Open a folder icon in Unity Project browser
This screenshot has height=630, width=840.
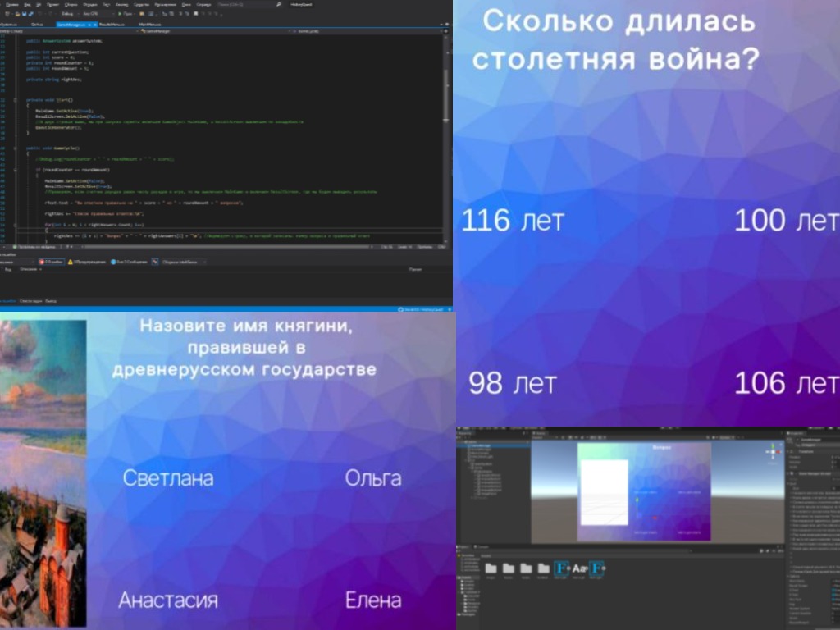tap(491, 568)
